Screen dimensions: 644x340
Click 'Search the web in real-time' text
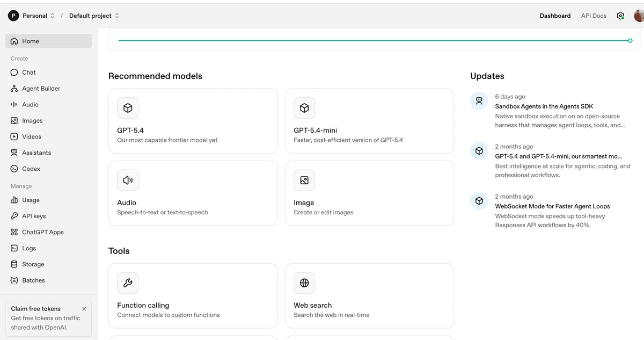point(332,315)
